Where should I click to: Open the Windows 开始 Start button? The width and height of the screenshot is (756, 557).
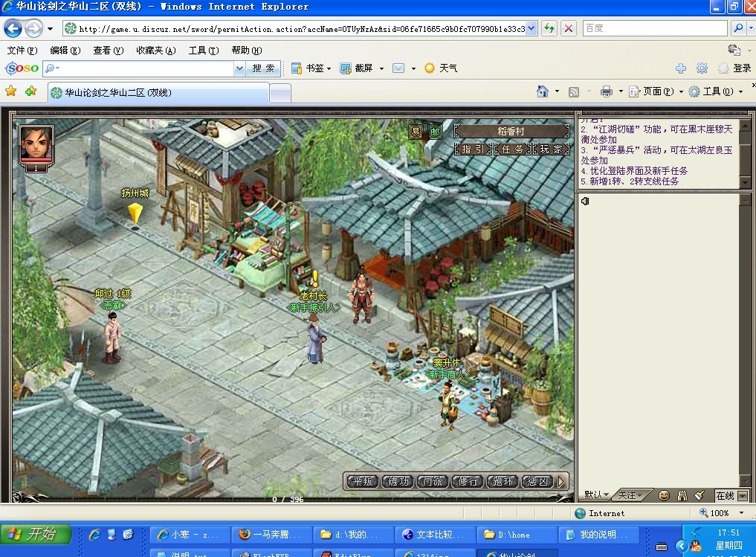[x=36, y=534]
